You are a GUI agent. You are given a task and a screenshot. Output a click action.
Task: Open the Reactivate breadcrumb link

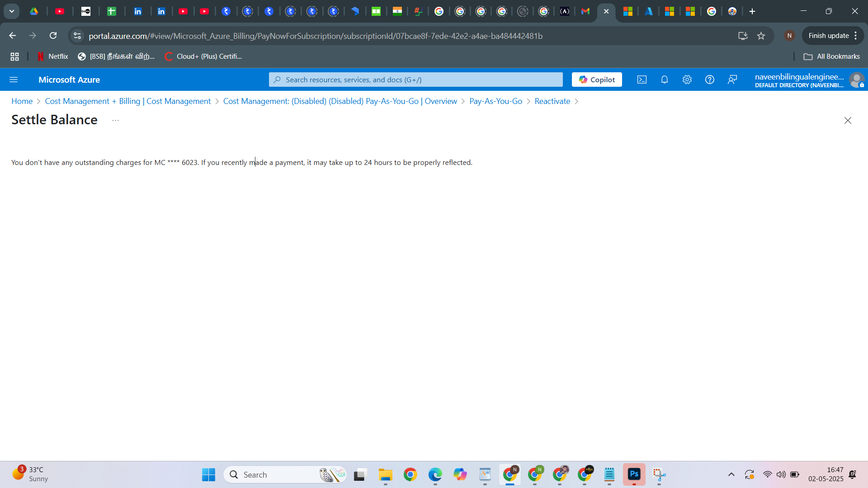[x=552, y=101]
